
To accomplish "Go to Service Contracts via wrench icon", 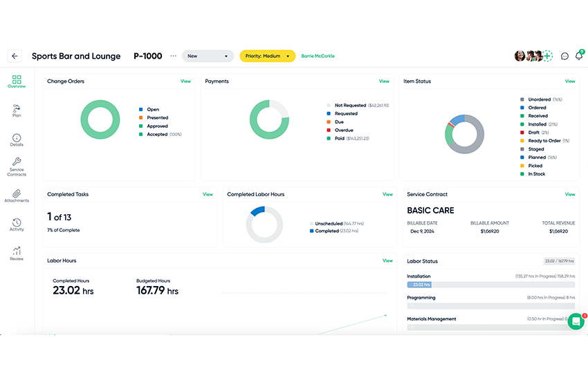I will tap(17, 167).
